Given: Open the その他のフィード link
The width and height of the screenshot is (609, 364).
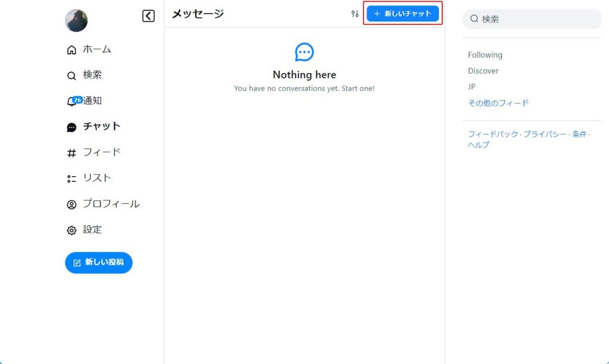Looking at the screenshot, I should pyautogui.click(x=498, y=103).
